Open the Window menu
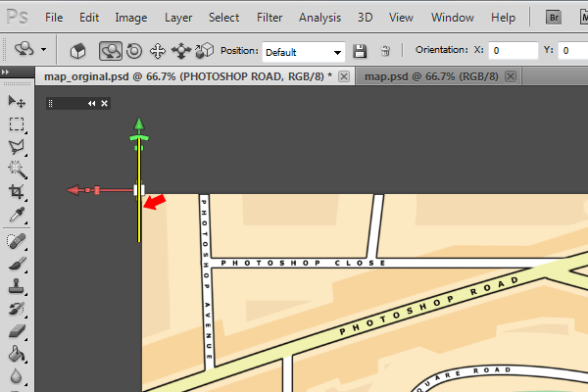Viewport: 588px width, 392px height. (x=452, y=18)
